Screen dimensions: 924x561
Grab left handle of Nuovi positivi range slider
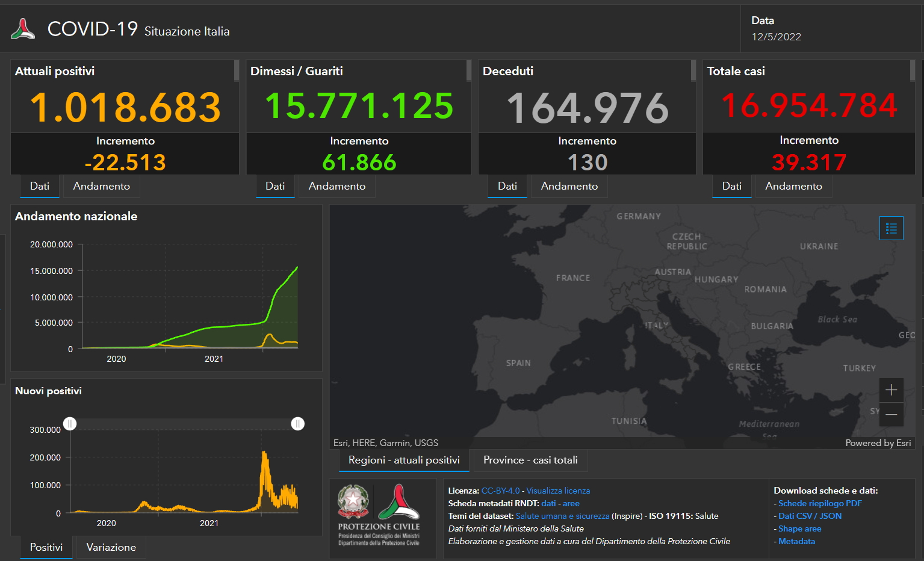[70, 424]
